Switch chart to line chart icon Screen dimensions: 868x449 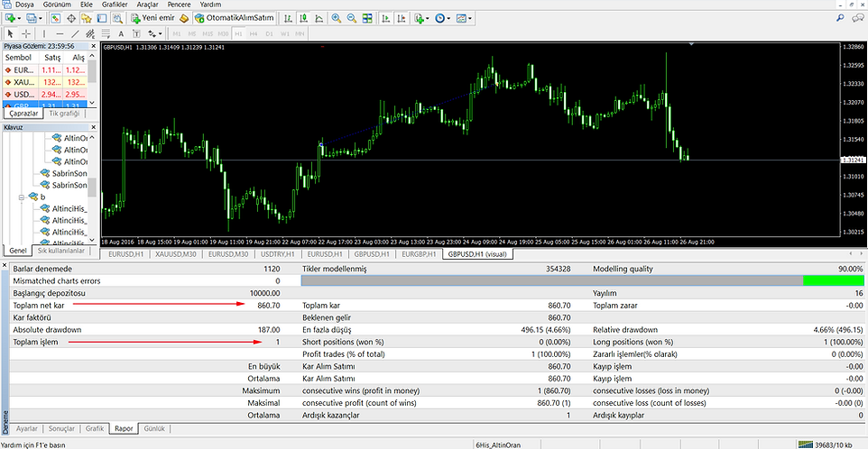[x=319, y=18]
